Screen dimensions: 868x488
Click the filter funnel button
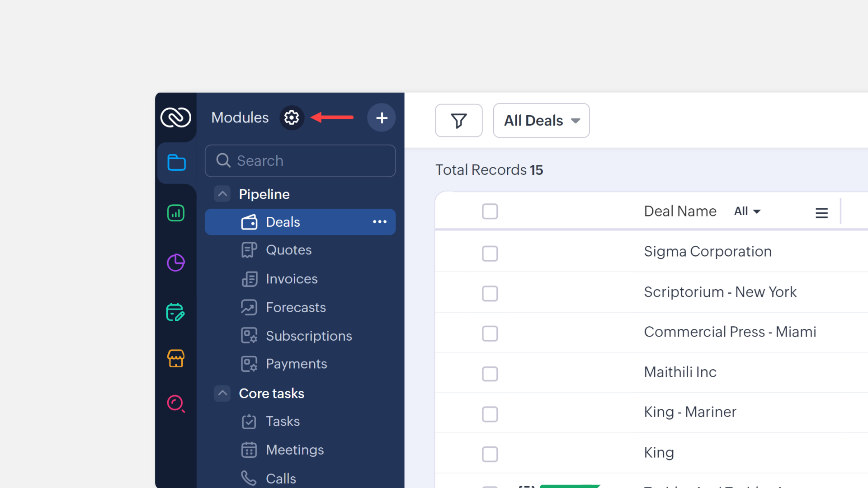(x=459, y=121)
